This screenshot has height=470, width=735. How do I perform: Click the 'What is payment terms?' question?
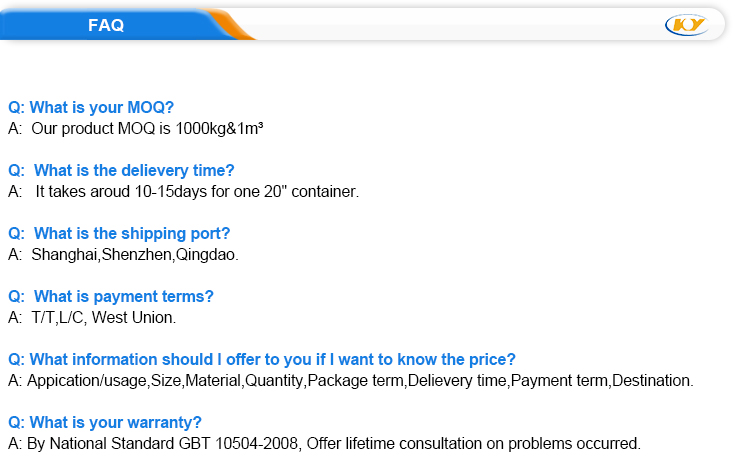[111, 297]
